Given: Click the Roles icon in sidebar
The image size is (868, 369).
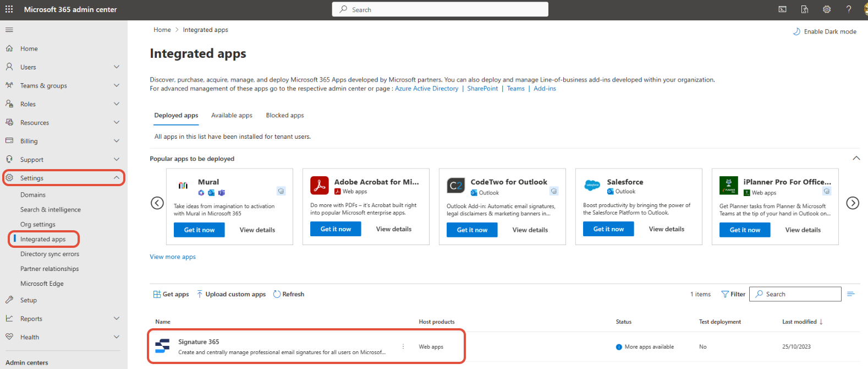Looking at the screenshot, I should [9, 104].
